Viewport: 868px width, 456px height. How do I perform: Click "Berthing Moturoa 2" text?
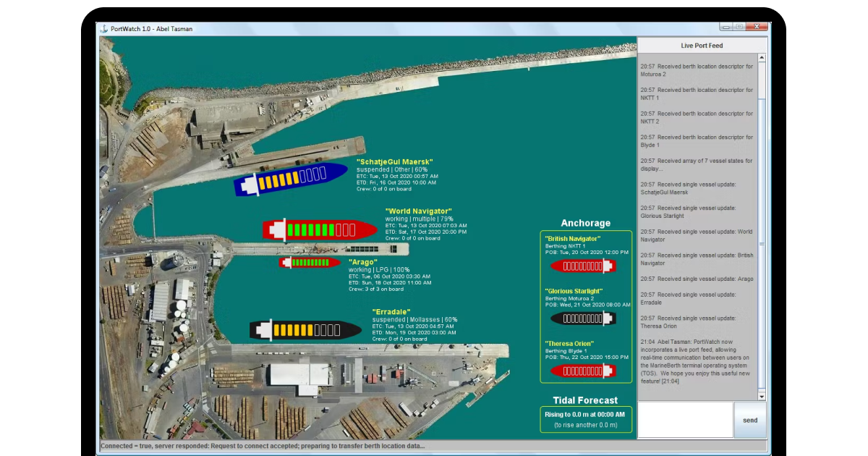(569, 298)
